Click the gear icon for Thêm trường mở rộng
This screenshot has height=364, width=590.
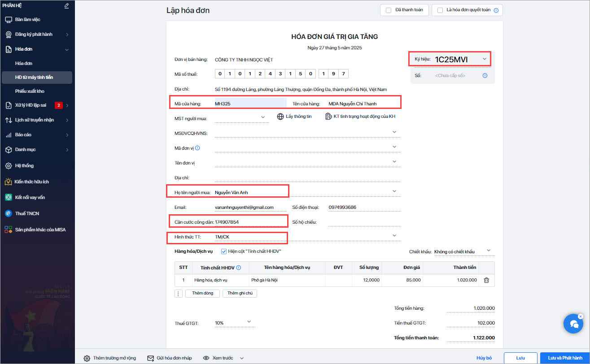[87, 358]
